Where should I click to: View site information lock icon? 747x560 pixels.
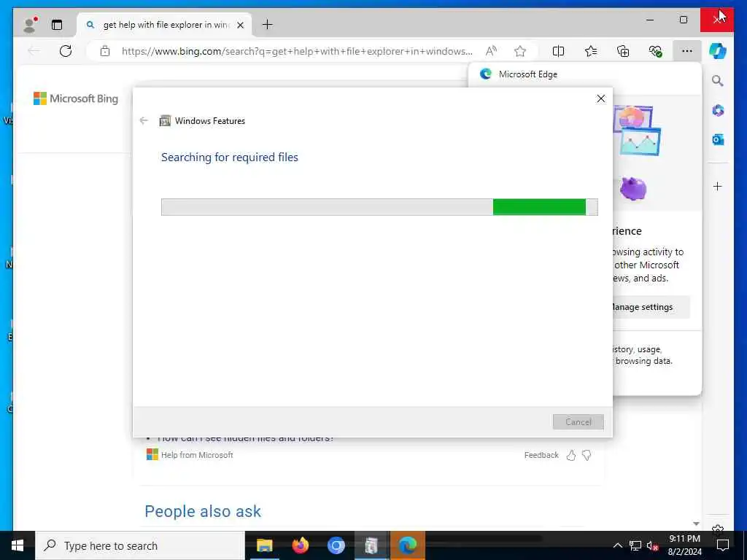click(x=105, y=51)
